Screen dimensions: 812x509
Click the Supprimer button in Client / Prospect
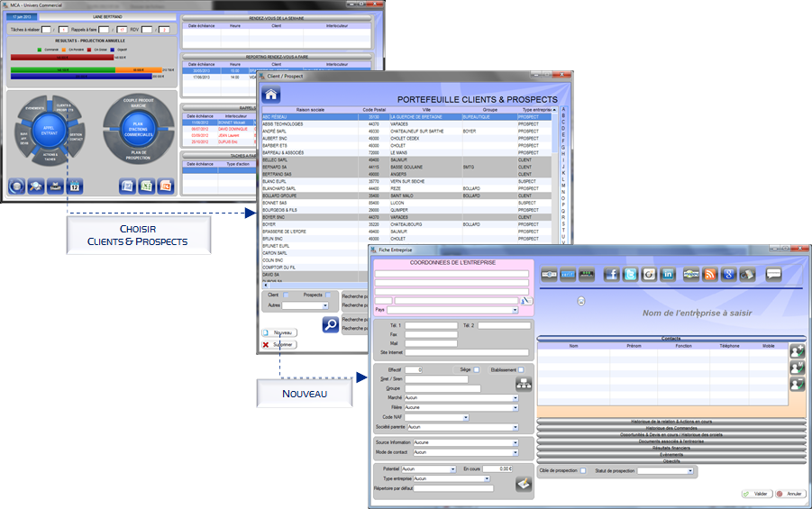click(x=279, y=345)
